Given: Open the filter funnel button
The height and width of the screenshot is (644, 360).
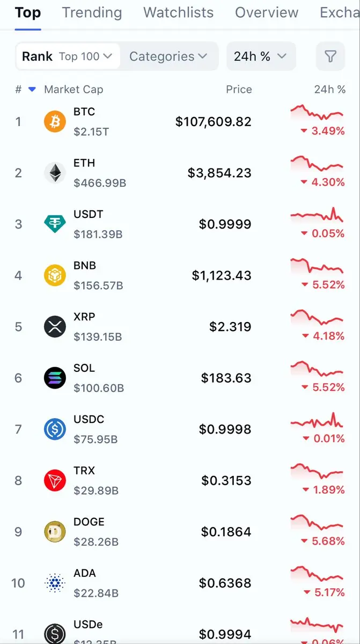Looking at the screenshot, I should pos(330,56).
